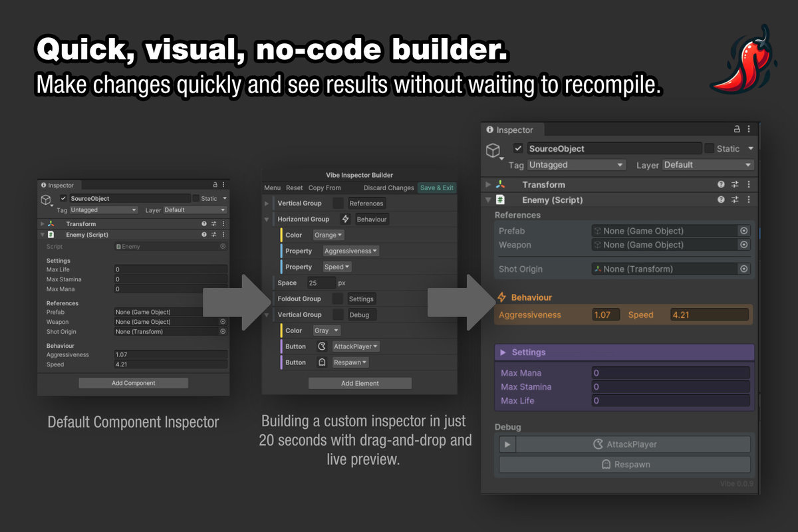798x532 pixels.
Task: Open Transform kebab menu in left Default Inspector
Action: click(223, 224)
